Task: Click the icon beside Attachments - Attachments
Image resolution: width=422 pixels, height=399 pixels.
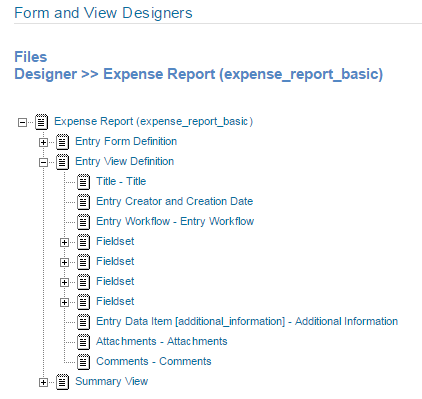Action: 83,342
